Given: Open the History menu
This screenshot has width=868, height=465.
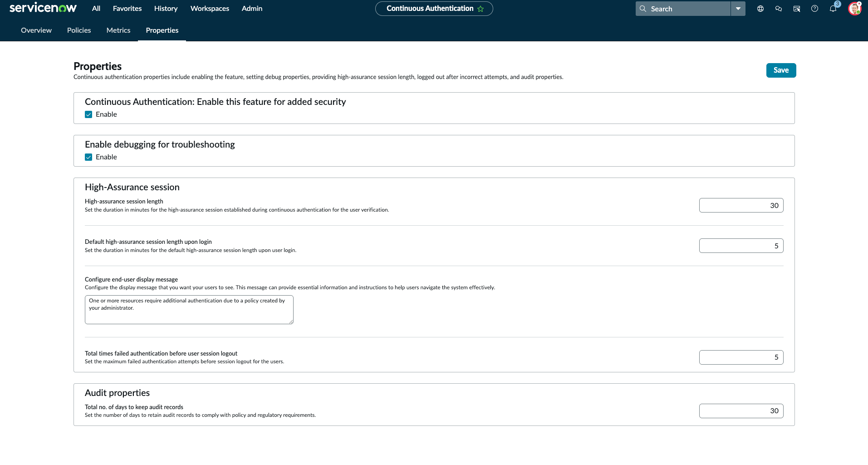Looking at the screenshot, I should tap(166, 9).
